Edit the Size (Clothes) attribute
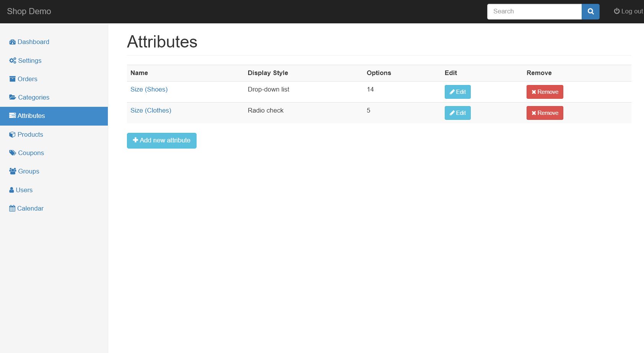Viewport: 644px width, 353px height. tap(457, 113)
